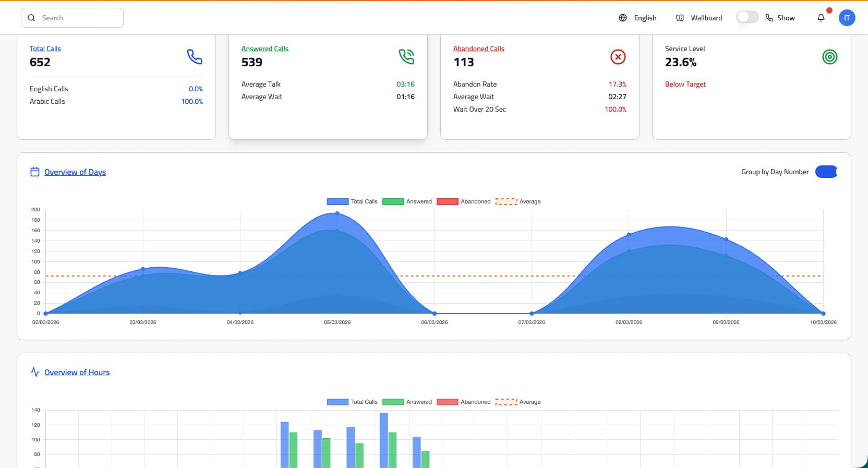Focus the Search input field
868x468 pixels.
click(72, 18)
